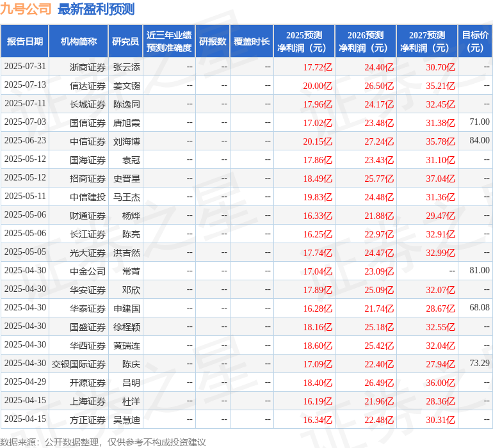Select the 覆盖时长 column header

[252, 42]
